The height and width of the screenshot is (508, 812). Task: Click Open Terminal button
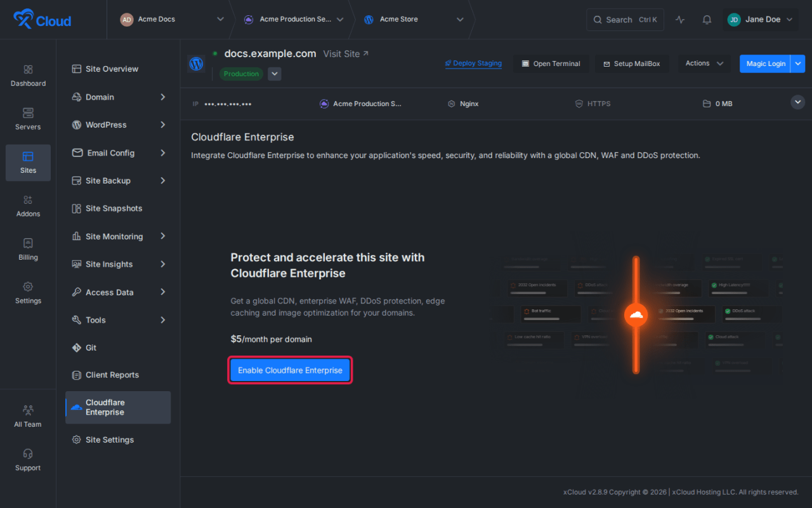tap(551, 63)
